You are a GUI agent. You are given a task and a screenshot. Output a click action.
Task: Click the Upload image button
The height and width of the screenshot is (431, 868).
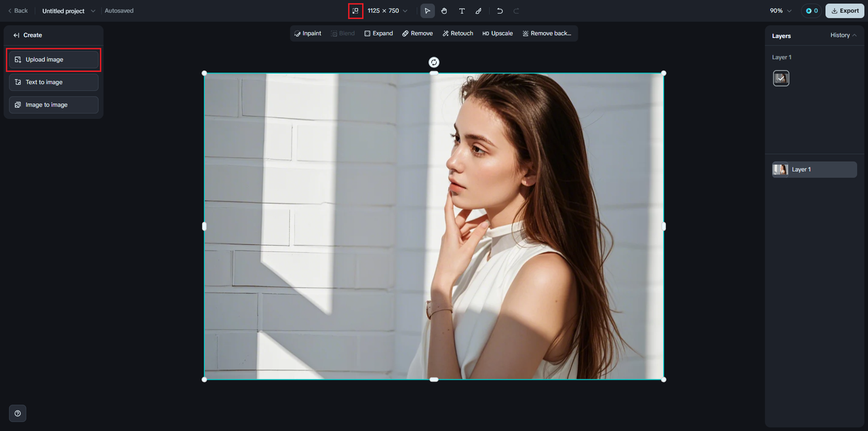tap(54, 60)
